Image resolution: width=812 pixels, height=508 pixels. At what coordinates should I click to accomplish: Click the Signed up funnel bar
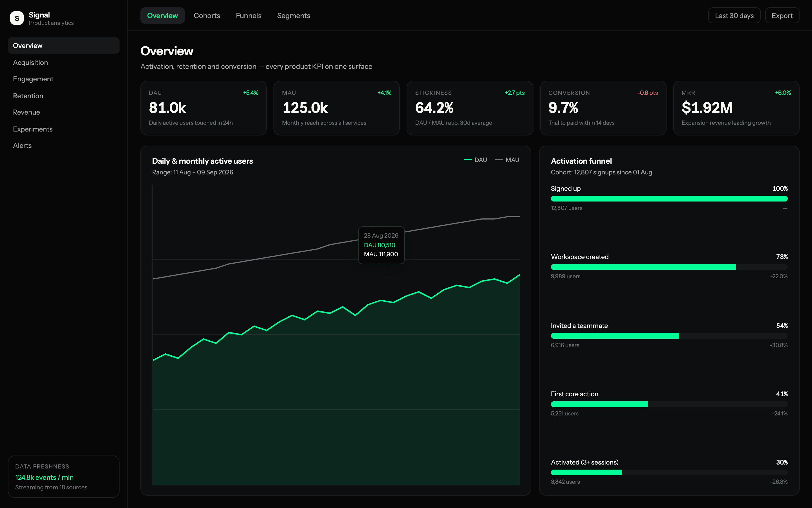[x=669, y=199]
